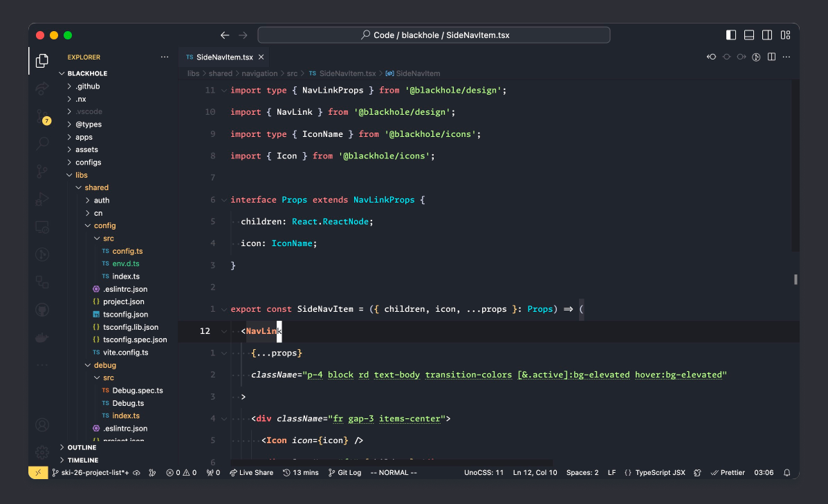
Task: Split the editor to the right
Action: click(771, 57)
